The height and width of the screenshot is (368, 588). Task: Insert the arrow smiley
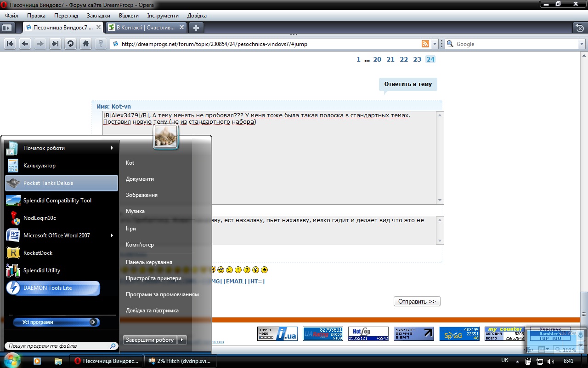[x=264, y=270]
